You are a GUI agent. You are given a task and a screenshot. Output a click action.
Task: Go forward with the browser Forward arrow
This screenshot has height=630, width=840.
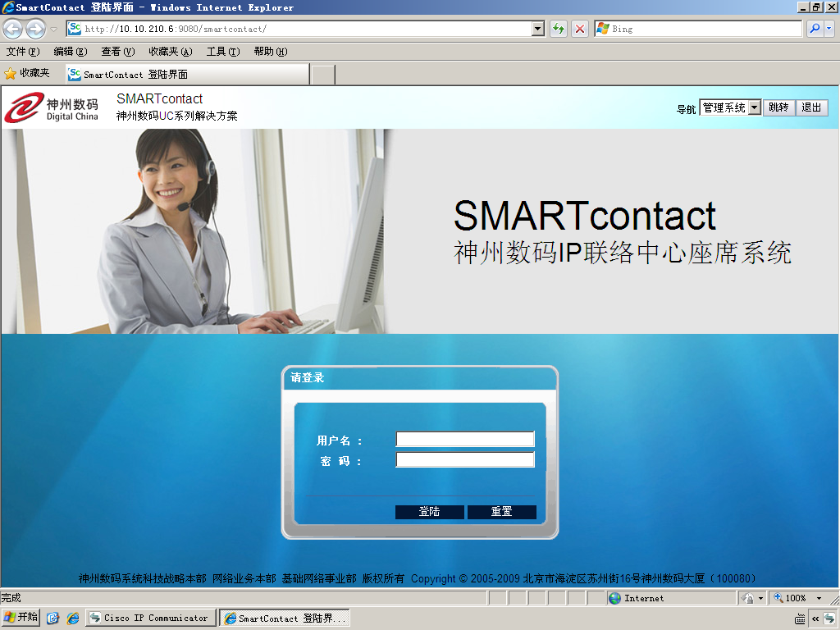click(x=35, y=29)
